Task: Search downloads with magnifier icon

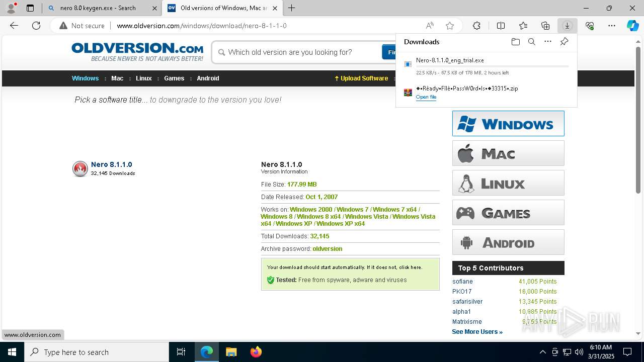Action: pos(531,42)
